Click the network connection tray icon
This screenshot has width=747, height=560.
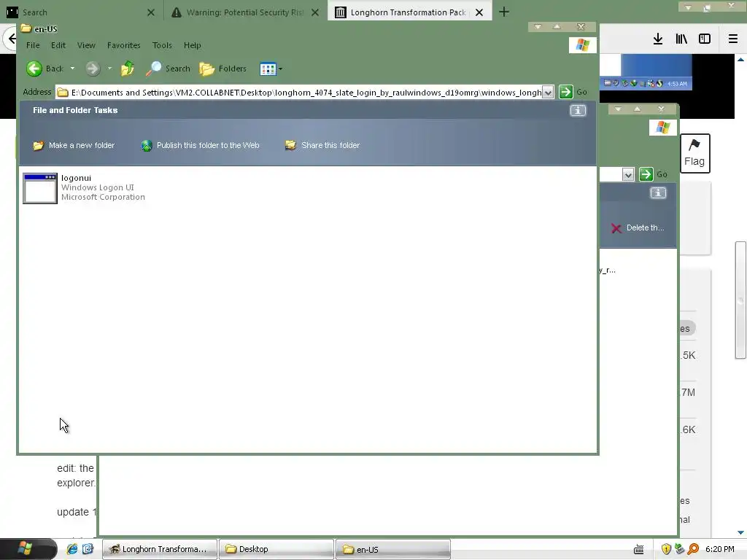point(679,550)
